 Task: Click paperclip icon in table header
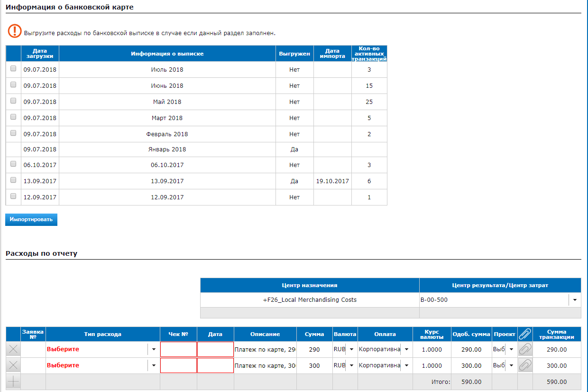[525, 334]
